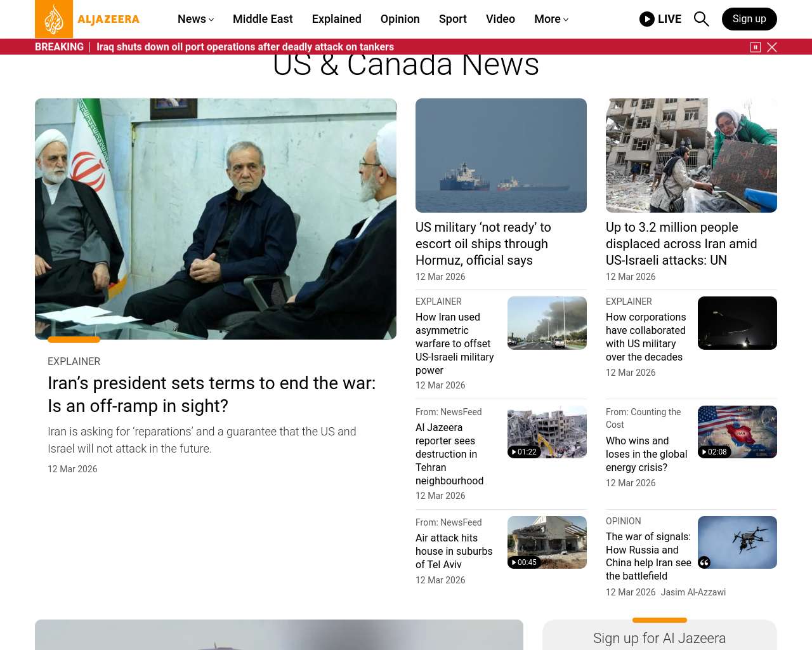812x650 pixels.
Task: Expand the More dropdown menu
Action: (x=551, y=19)
